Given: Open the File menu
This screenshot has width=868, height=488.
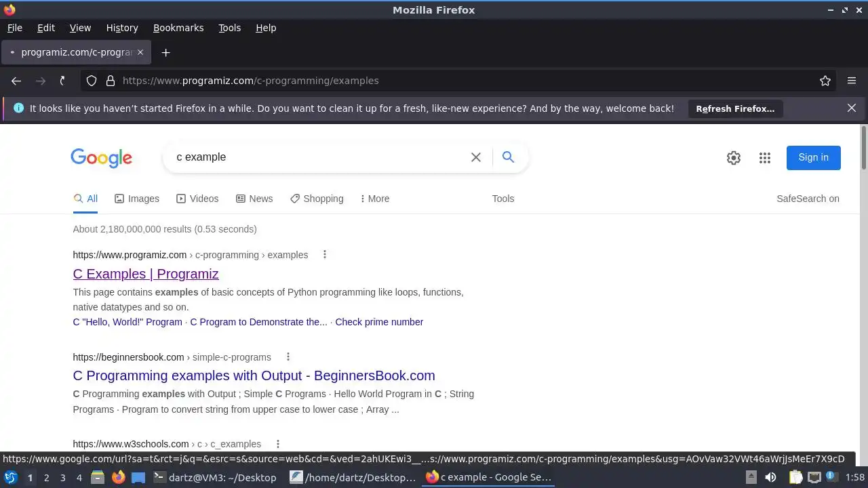Looking at the screenshot, I should 14,28.
